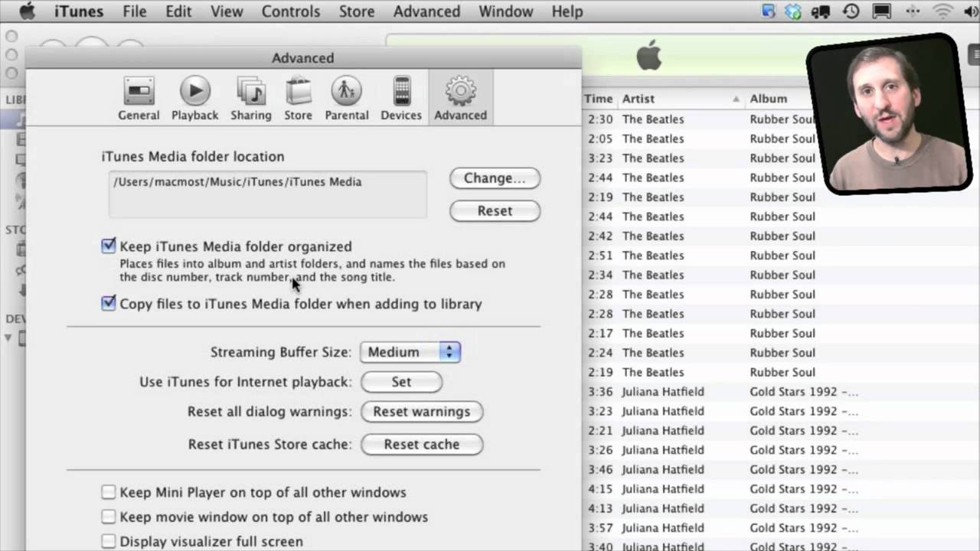Click the Reset folder location button

(x=495, y=210)
